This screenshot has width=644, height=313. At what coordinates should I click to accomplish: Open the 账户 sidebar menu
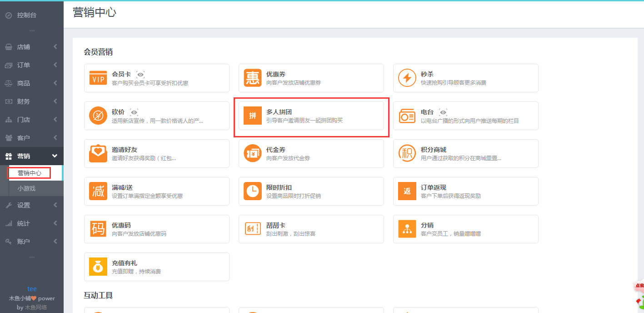tap(32, 242)
